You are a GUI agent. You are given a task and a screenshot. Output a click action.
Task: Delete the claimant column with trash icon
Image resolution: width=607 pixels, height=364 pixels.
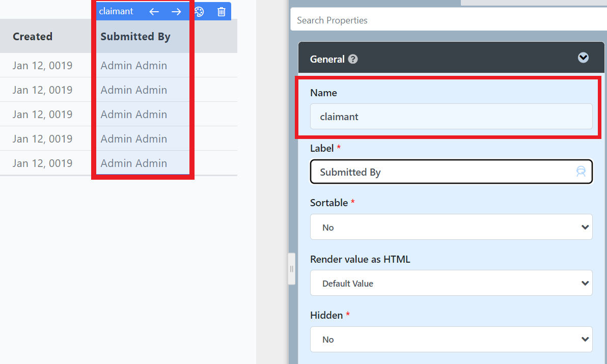221,12
